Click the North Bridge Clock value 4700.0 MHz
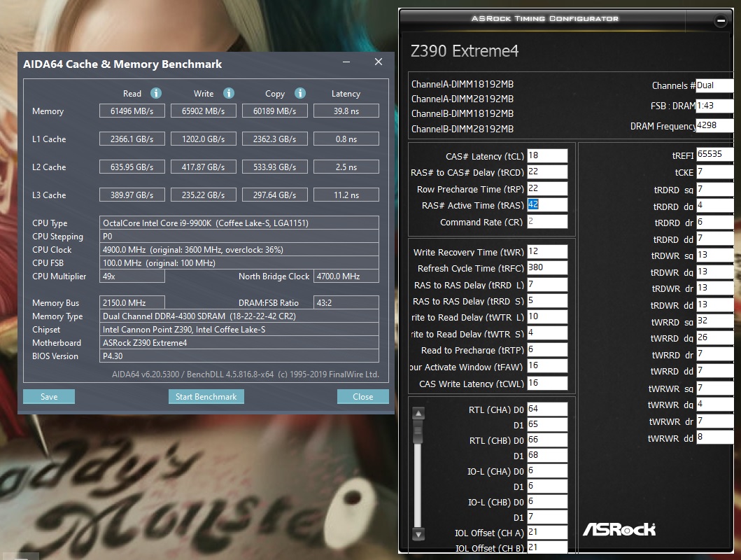 point(346,276)
